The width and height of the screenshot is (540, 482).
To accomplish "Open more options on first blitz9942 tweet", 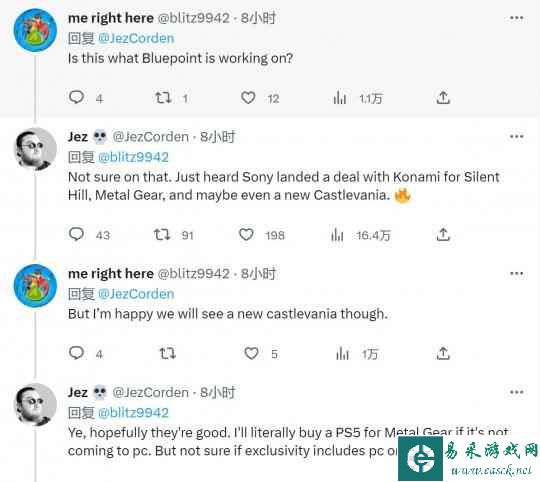I will pyautogui.click(x=517, y=18).
